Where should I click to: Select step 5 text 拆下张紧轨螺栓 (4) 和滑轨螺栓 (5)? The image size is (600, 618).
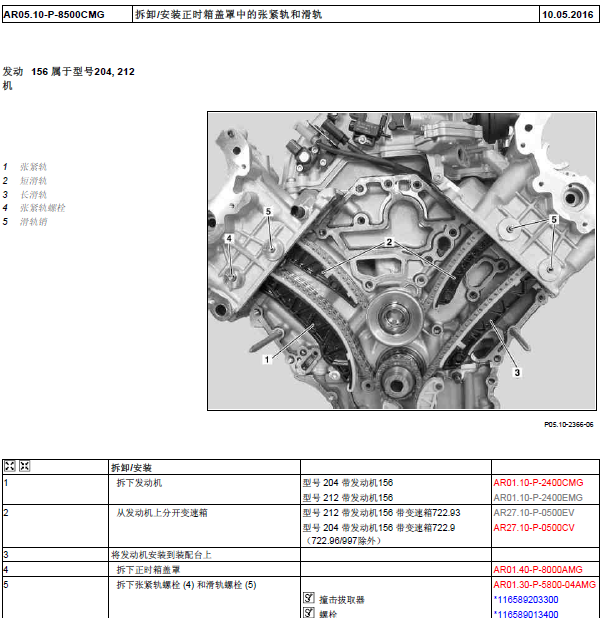(x=186, y=585)
